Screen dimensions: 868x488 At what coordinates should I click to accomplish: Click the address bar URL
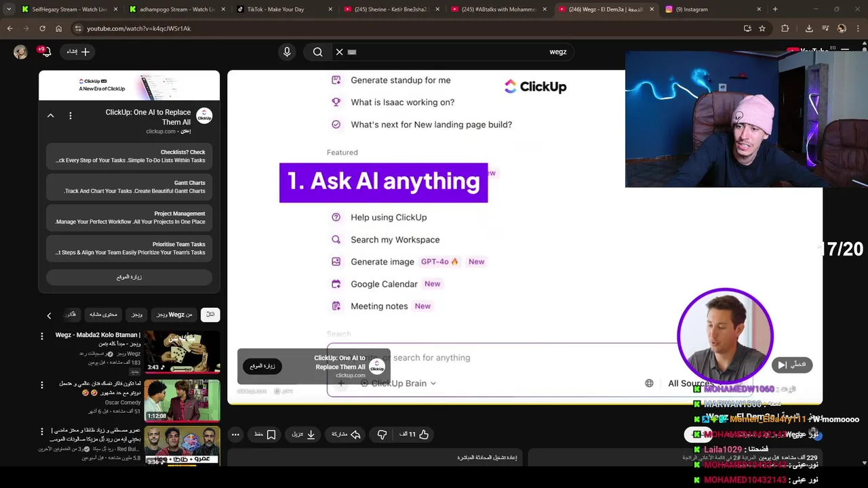(x=138, y=28)
